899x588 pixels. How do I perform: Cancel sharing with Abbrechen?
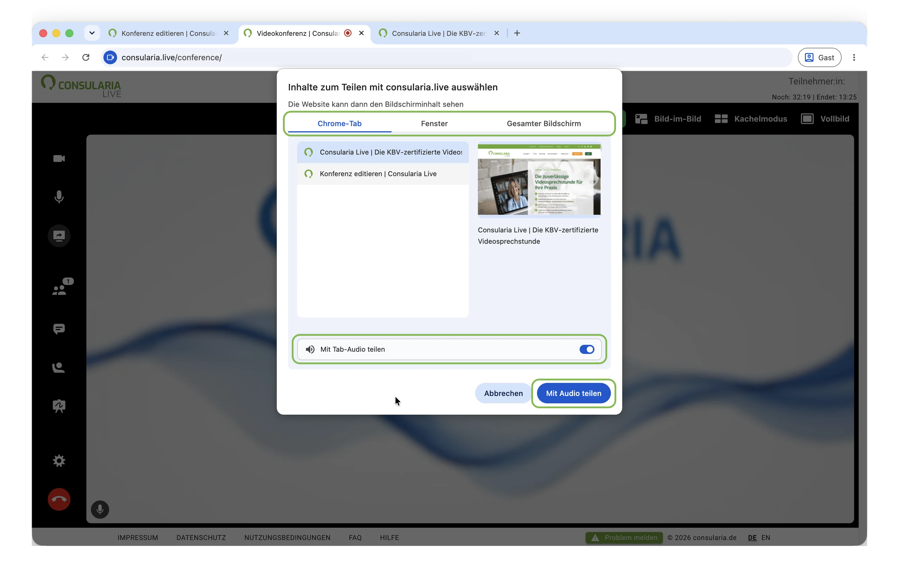point(503,393)
